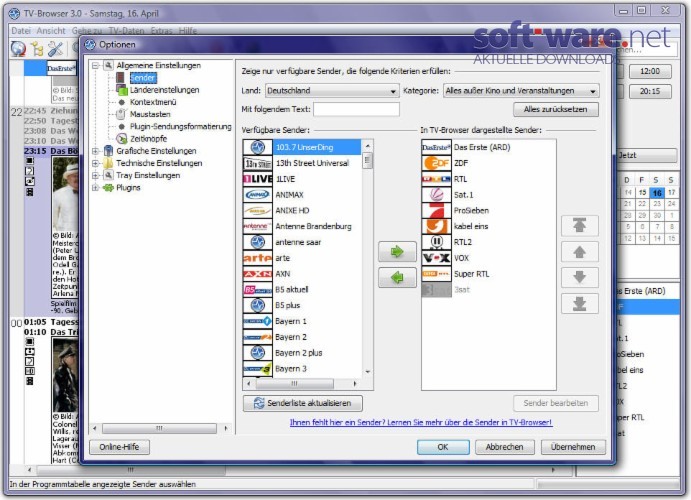Click the ZDF logo in displayed channels
Screen dimensions: 691x500
coord(436,163)
